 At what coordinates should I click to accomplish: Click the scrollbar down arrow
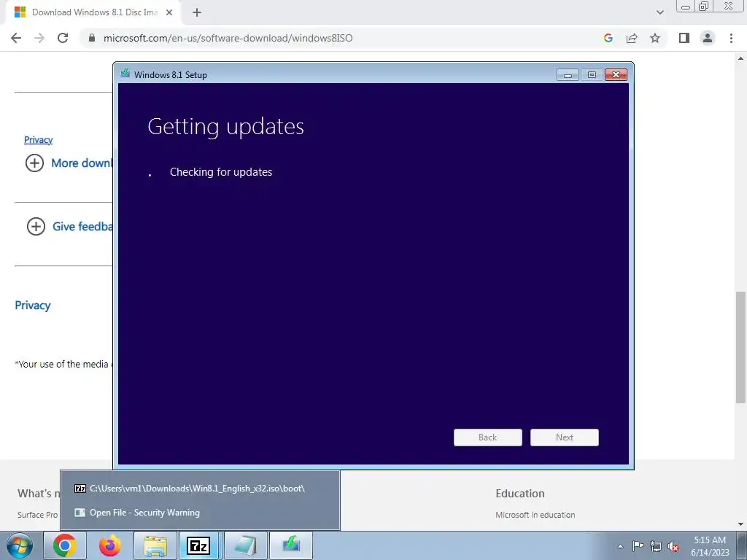740,525
